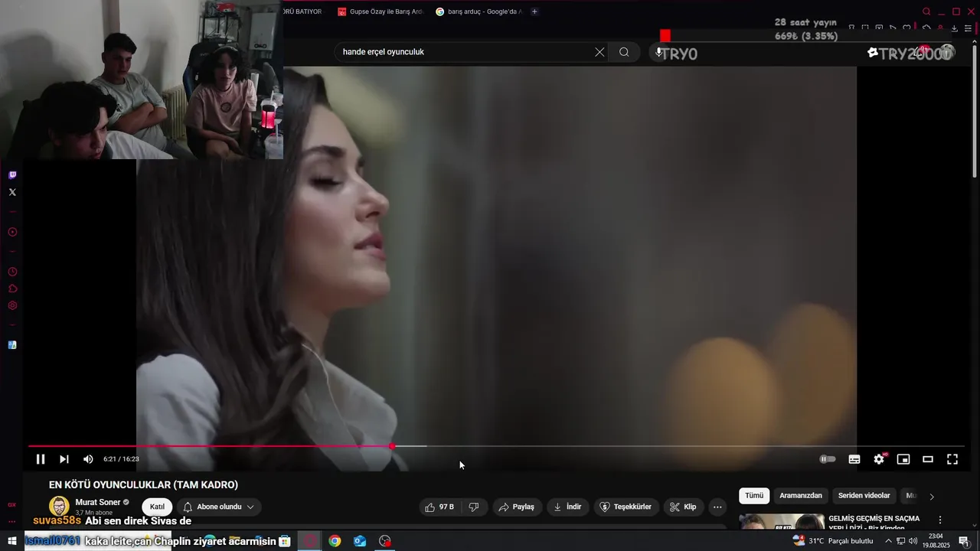Image resolution: width=980 pixels, height=551 pixels.
Task: Select the Seriden videolar filter chip
Action: point(864,496)
